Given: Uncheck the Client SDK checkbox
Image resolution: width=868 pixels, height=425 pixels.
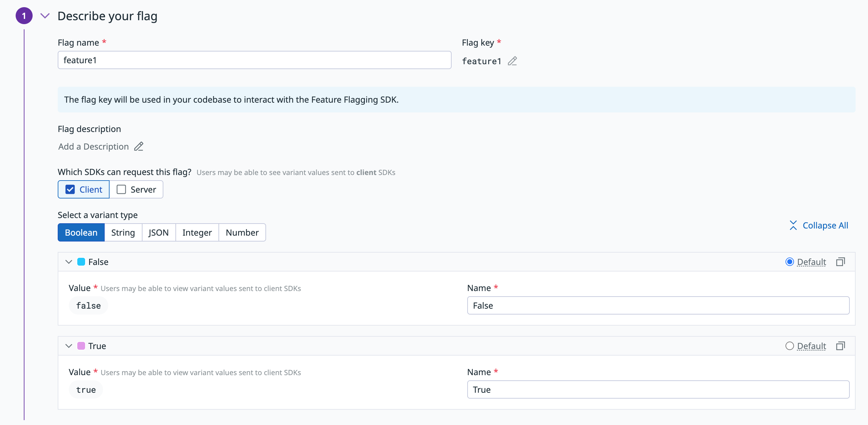Looking at the screenshot, I should coord(70,190).
